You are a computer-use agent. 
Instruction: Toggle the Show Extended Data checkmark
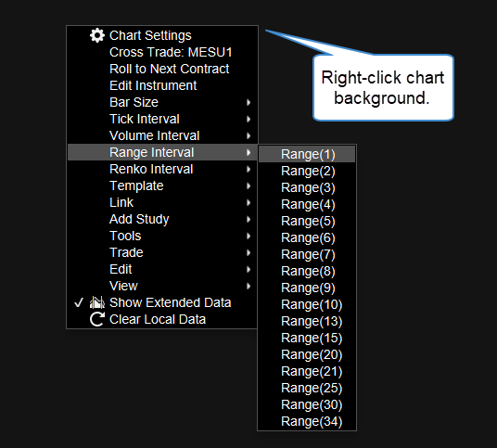point(79,302)
